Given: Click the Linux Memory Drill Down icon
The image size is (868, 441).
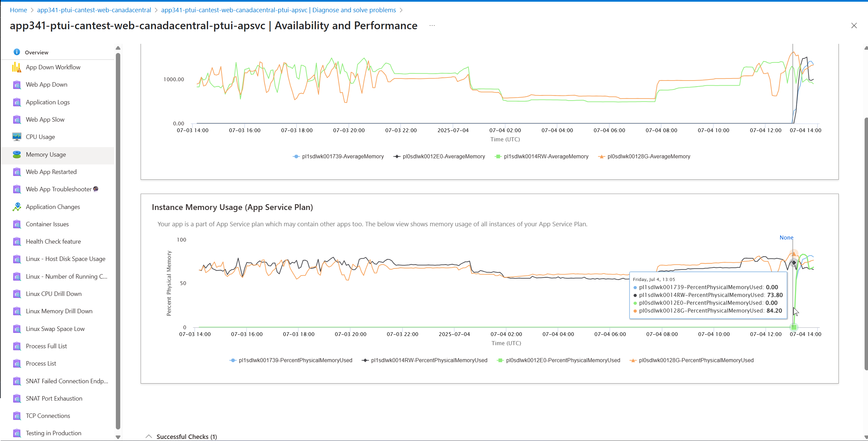Looking at the screenshot, I should click(x=17, y=311).
